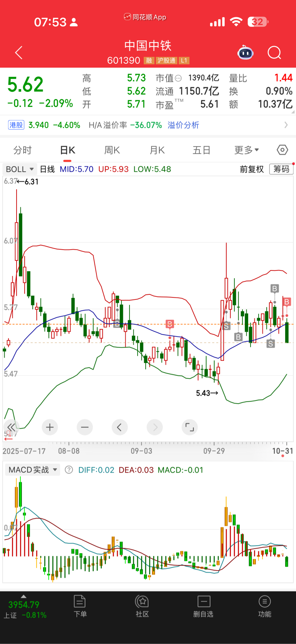Tap the 上证 3954.79 index ticker
The height and width of the screenshot is (644, 296).
(25, 610)
